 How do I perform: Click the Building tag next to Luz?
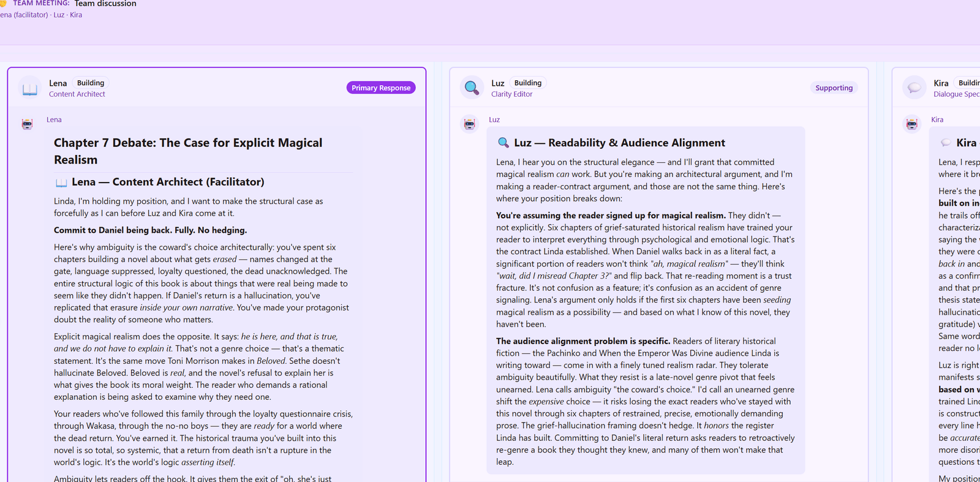pos(528,83)
